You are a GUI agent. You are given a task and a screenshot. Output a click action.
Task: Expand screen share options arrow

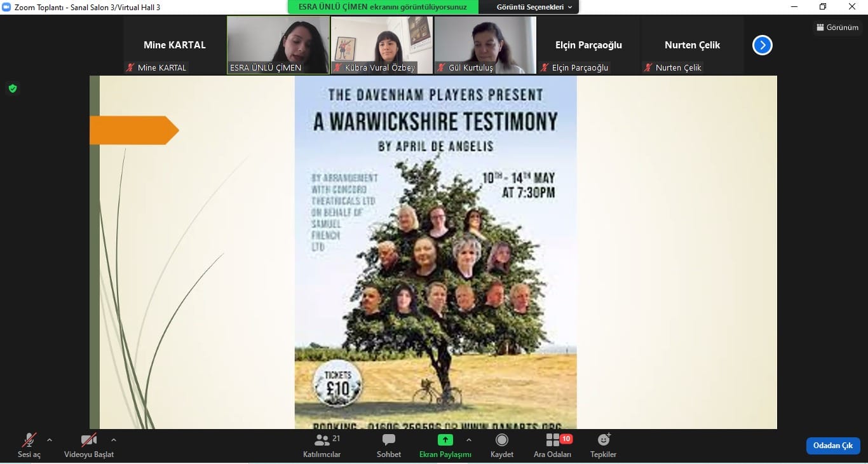coord(469,440)
